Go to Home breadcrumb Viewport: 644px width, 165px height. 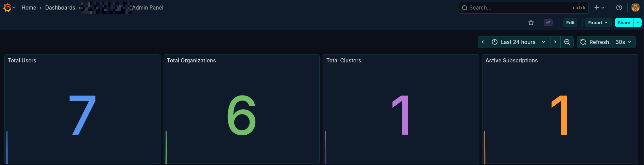(29, 7)
